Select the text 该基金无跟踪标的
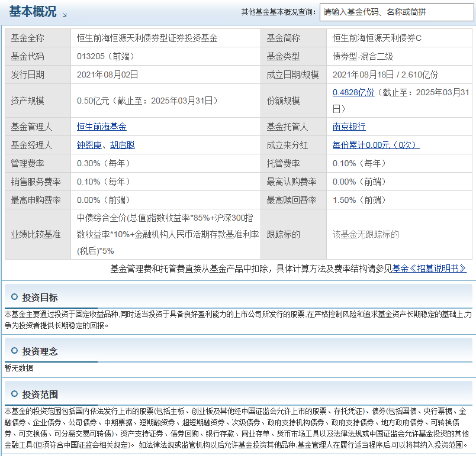 [x=366, y=234]
